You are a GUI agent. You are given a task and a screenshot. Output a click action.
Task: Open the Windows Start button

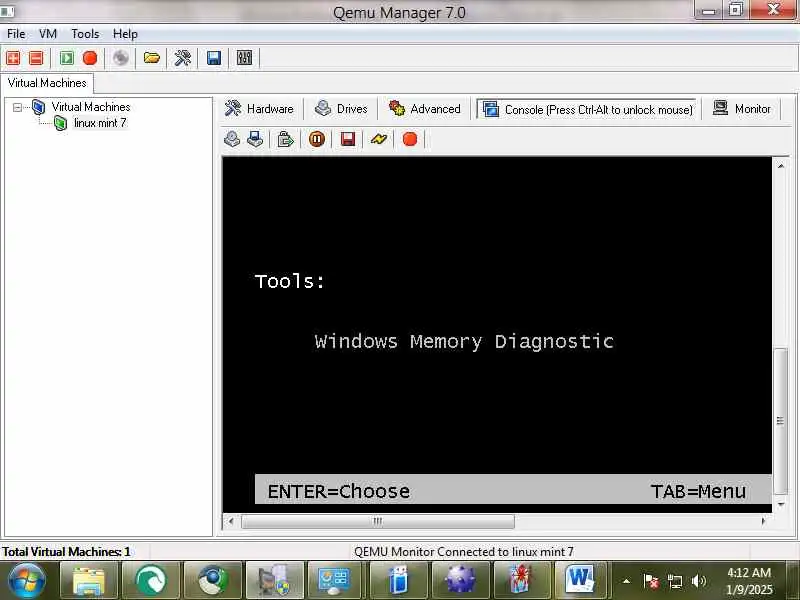[27, 580]
